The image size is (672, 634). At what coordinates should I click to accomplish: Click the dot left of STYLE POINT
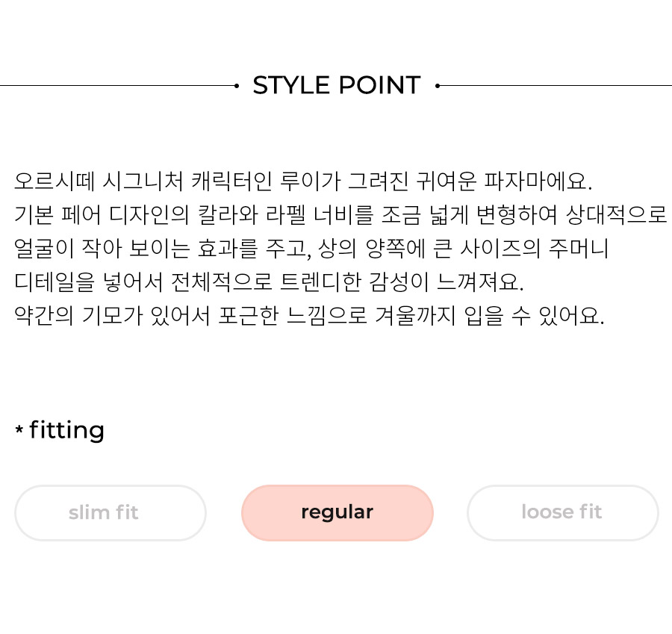coord(237,86)
